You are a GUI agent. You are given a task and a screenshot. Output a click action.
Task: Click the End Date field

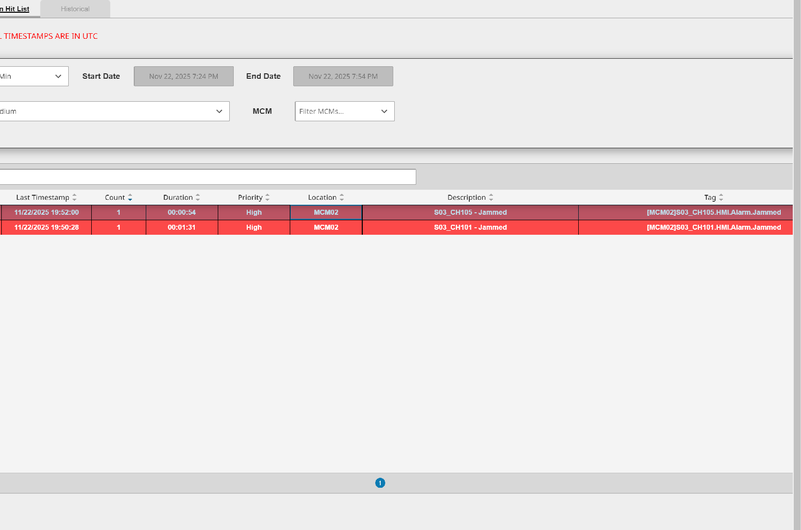tap(342, 76)
